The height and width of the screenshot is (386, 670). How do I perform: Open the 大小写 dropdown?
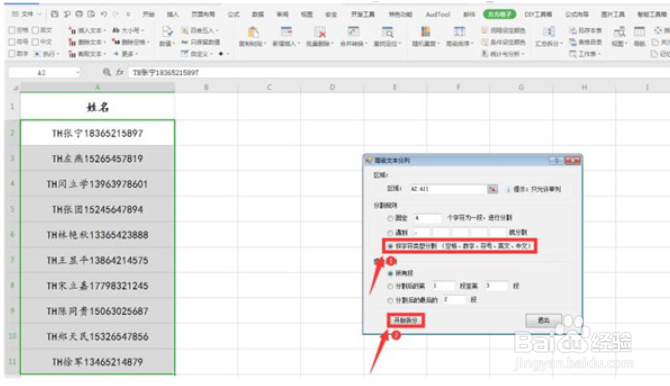[128, 30]
